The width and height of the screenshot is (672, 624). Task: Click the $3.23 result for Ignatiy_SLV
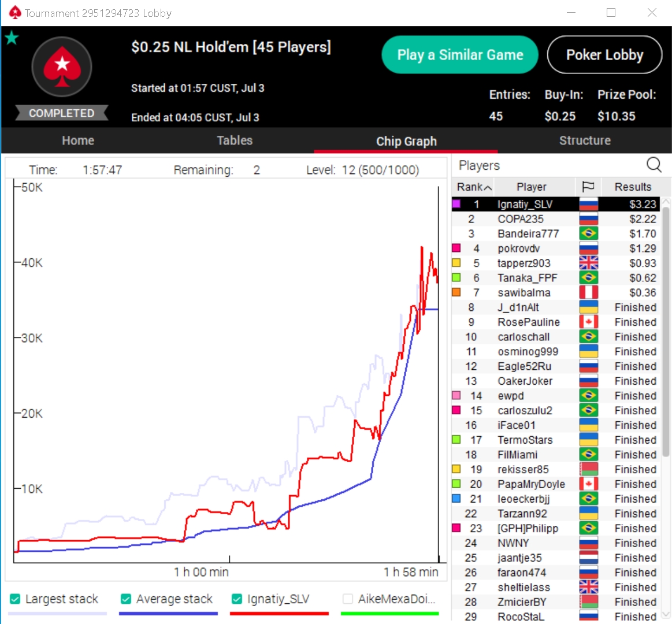click(643, 205)
